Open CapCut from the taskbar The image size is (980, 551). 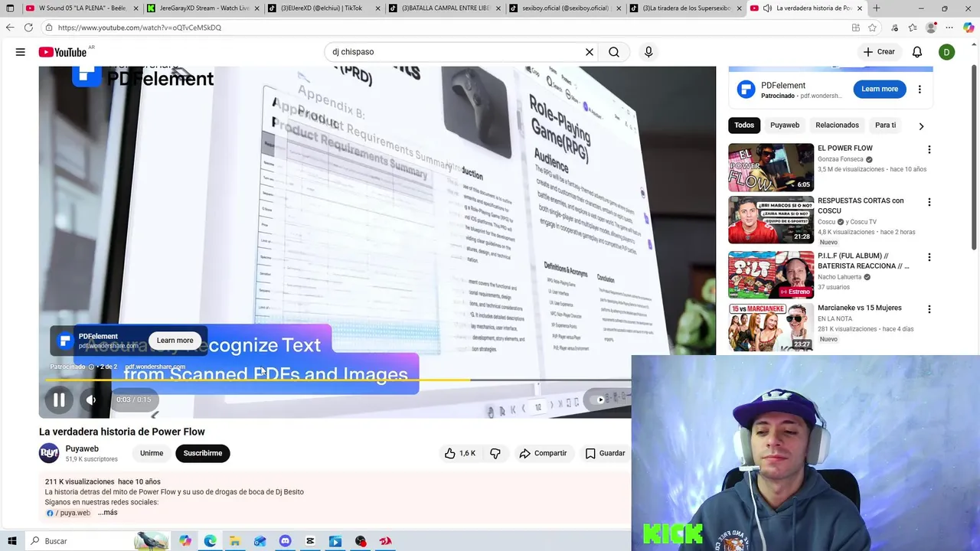(310, 541)
